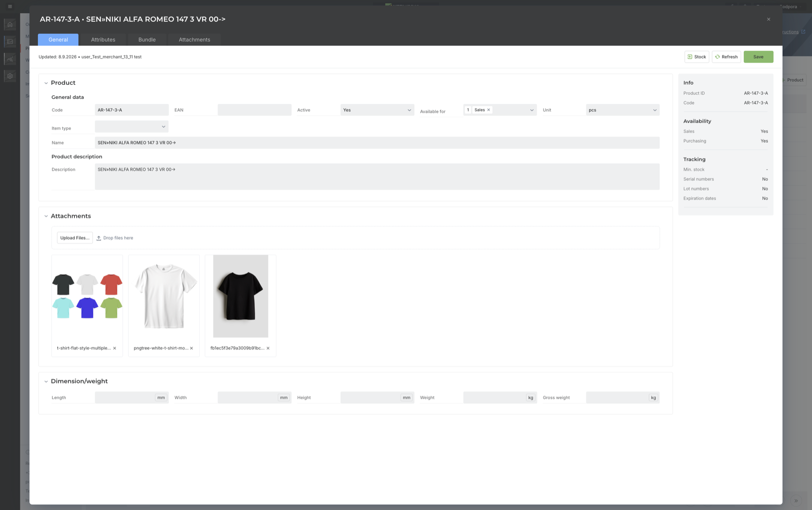
Task: Open the multicolor t-shirts thumbnail
Action: tap(87, 296)
